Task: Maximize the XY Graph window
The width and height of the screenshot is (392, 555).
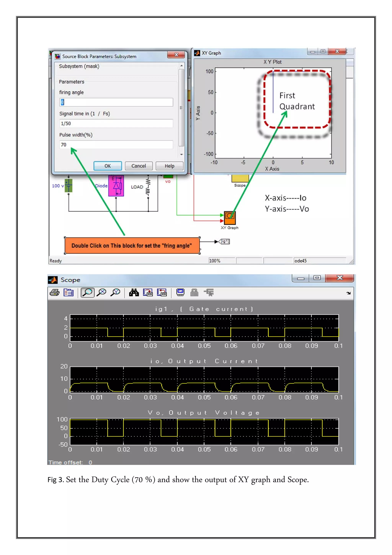Action: (x=323, y=52)
